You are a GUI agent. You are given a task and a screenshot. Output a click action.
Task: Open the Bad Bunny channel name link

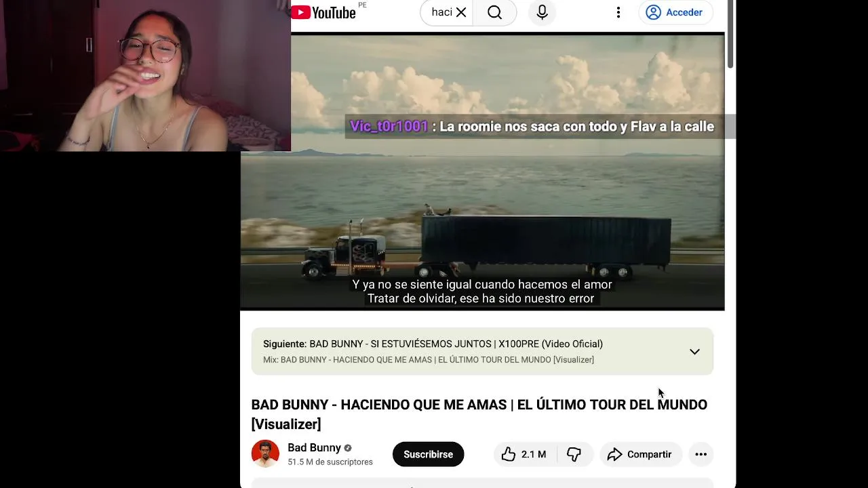click(x=314, y=447)
